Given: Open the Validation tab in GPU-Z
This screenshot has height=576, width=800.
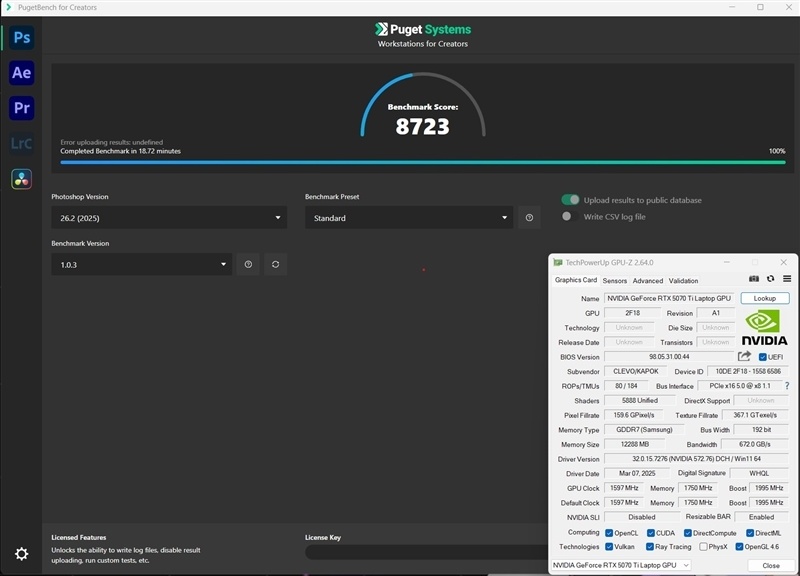Looking at the screenshot, I should point(683,281).
